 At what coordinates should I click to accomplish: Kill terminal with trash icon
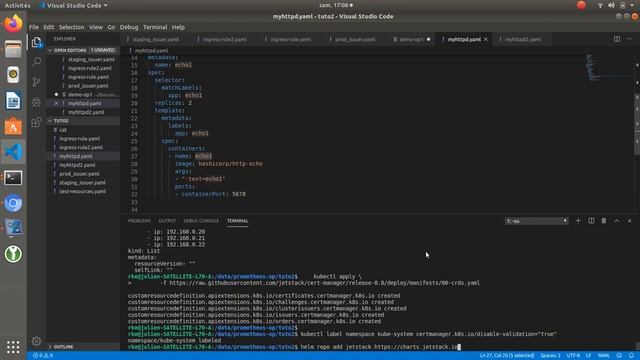[604, 221]
